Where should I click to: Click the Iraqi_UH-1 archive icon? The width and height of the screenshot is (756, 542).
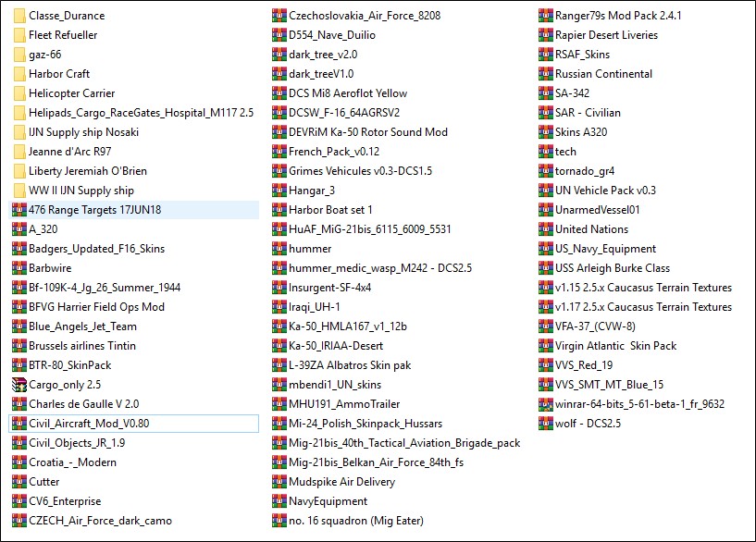[x=279, y=307]
